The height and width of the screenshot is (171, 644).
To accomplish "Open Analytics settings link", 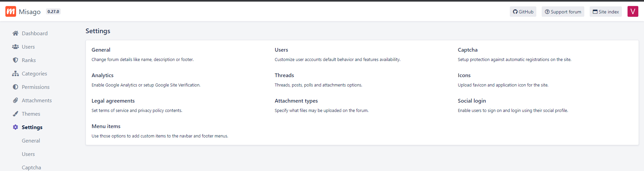I will [x=102, y=75].
